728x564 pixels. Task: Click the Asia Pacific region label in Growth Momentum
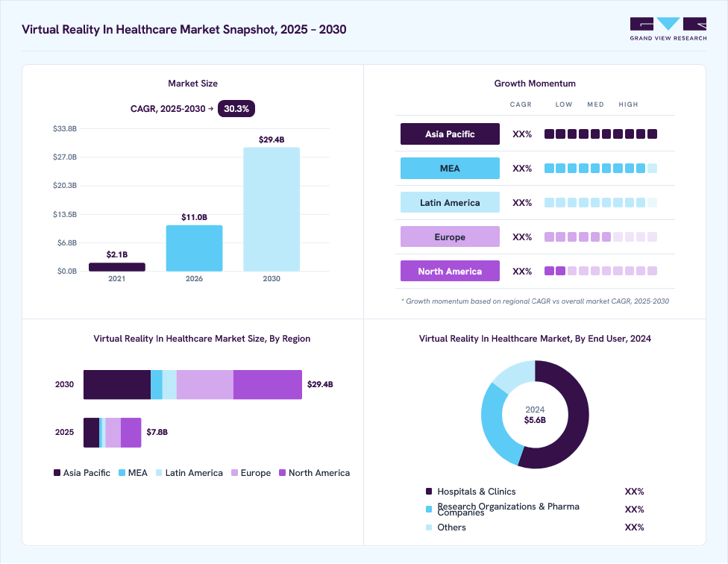coord(450,134)
